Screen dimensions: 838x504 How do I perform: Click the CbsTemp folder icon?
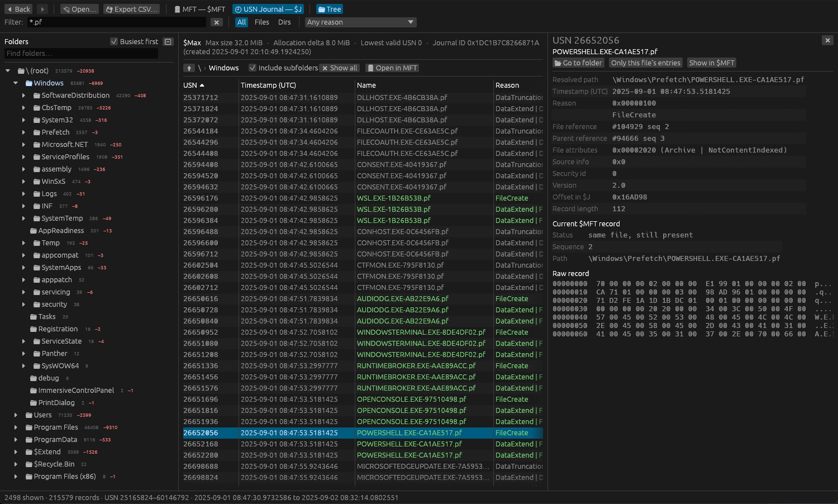click(x=37, y=108)
